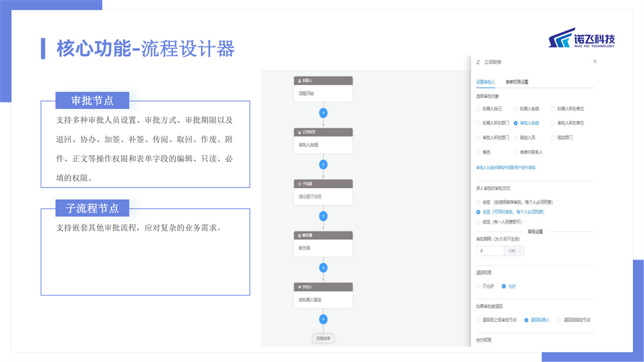Select the 审批人自选 radio option
Image resolution: width=644 pixels, height=362 pixels.
point(515,123)
